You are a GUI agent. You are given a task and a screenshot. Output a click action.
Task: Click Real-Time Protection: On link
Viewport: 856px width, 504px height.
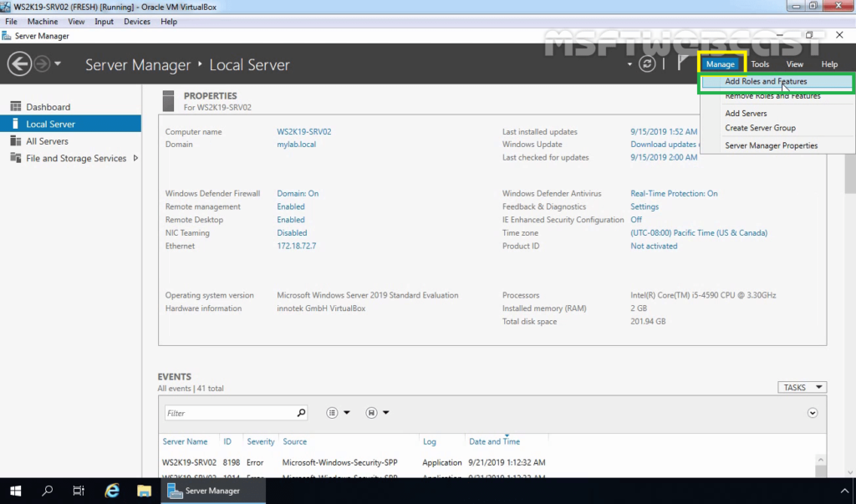[675, 193]
